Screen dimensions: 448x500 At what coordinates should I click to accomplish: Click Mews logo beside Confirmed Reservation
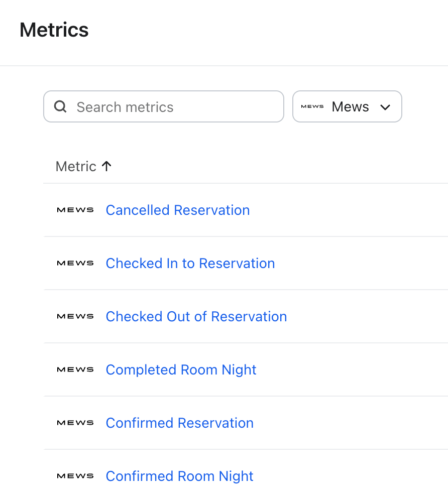(75, 423)
